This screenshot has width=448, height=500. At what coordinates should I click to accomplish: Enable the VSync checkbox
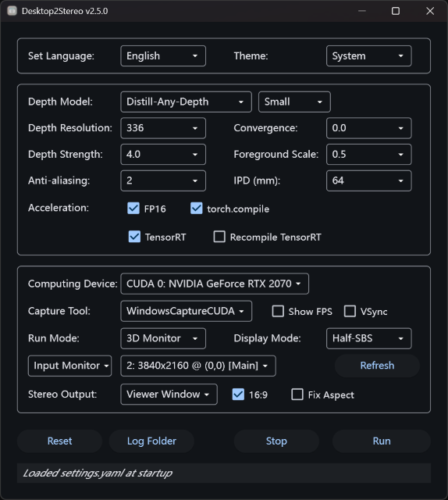coord(350,311)
